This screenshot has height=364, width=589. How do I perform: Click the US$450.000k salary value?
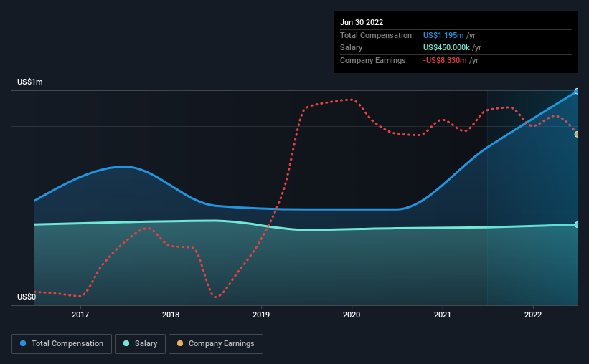click(x=446, y=48)
